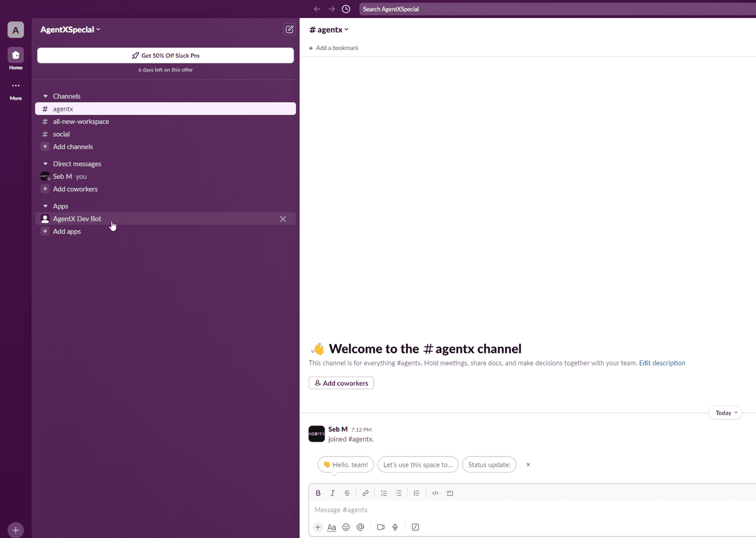Open the More options in the sidebar
This screenshot has width=756, height=538.
[16, 91]
